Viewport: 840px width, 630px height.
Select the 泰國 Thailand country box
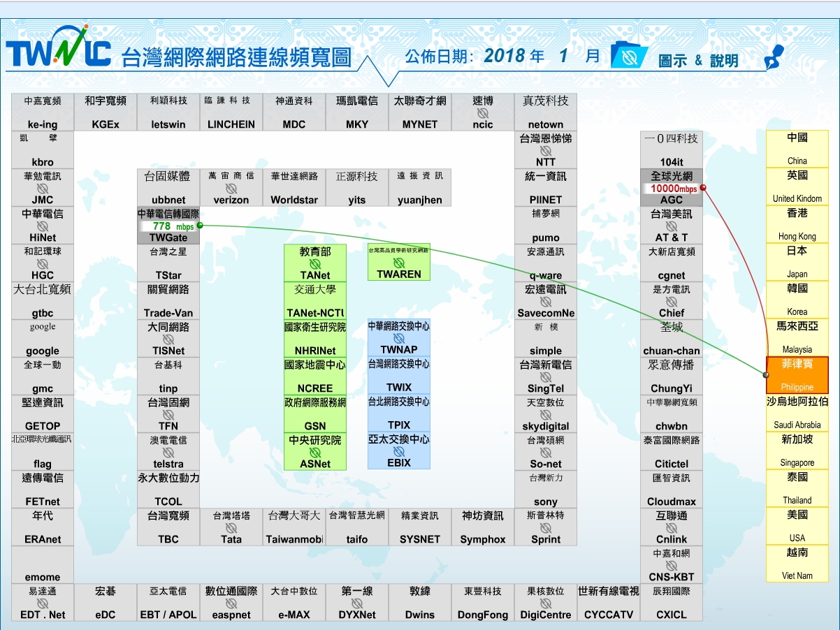click(797, 488)
